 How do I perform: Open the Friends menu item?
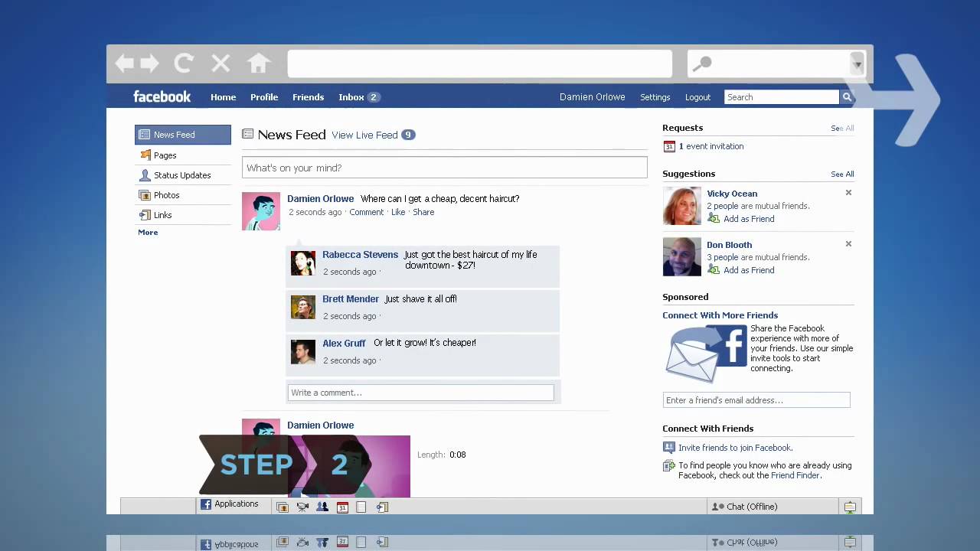tap(308, 97)
